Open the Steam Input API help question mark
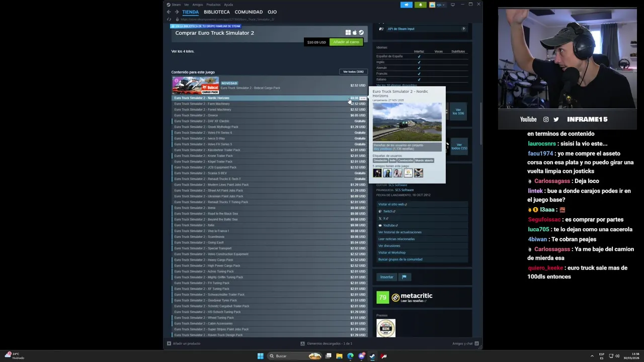Viewport: 644px width, 362px height. [x=463, y=29]
